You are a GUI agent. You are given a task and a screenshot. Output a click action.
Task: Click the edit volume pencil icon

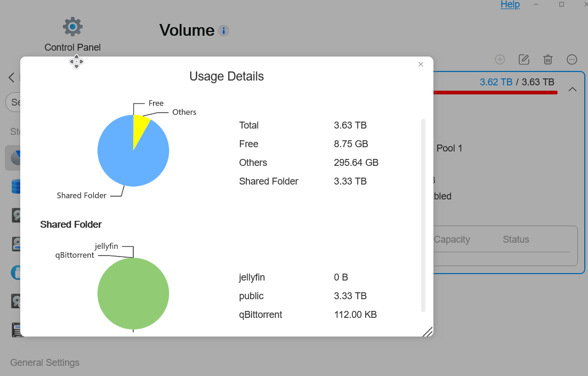tap(524, 59)
